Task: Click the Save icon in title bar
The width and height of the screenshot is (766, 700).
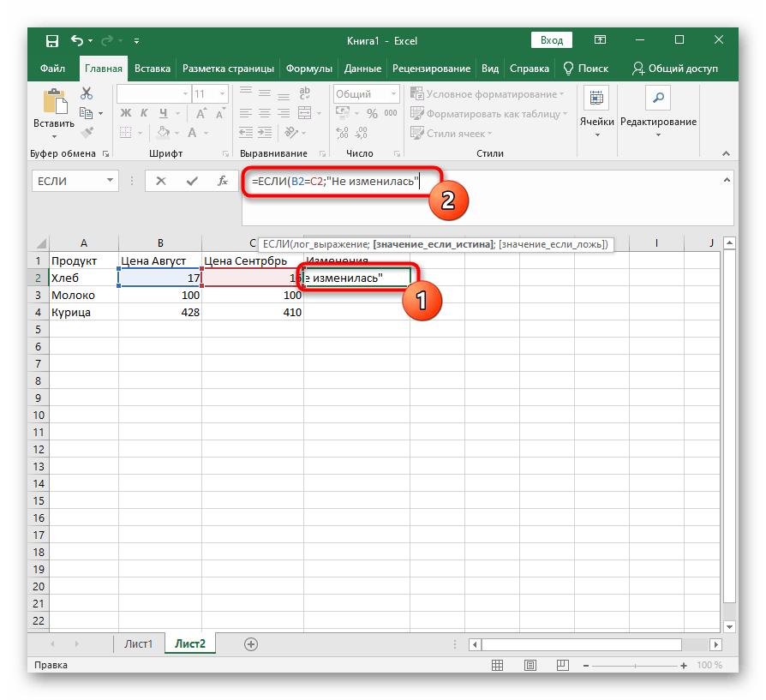Action: point(51,41)
